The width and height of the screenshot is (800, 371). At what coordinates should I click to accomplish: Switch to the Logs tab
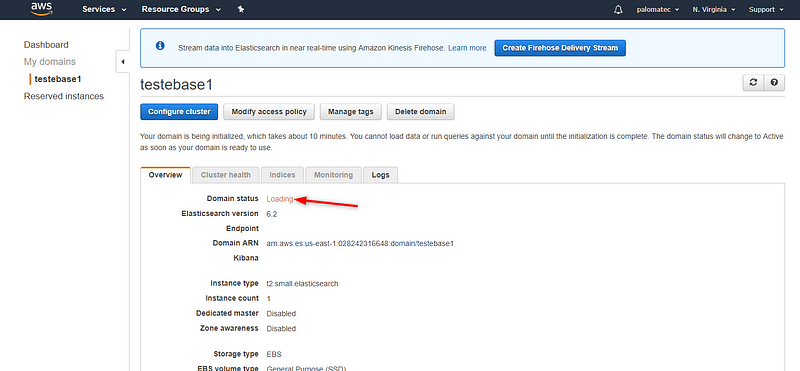pos(381,175)
